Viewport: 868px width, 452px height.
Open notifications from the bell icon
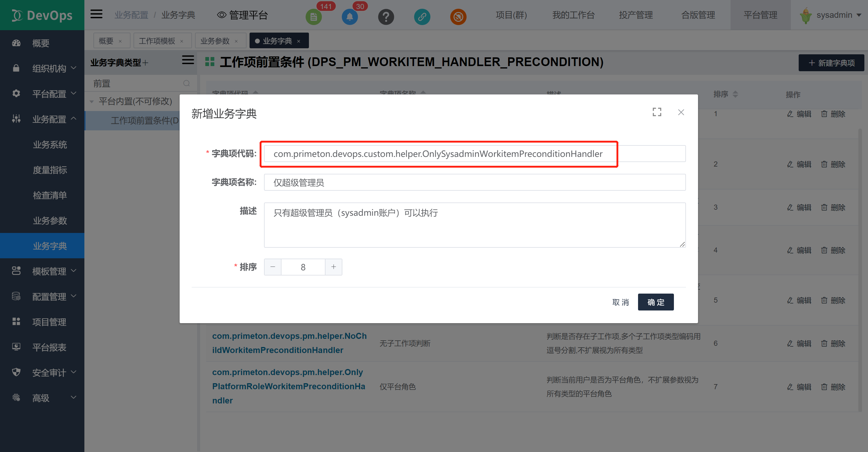(349, 17)
